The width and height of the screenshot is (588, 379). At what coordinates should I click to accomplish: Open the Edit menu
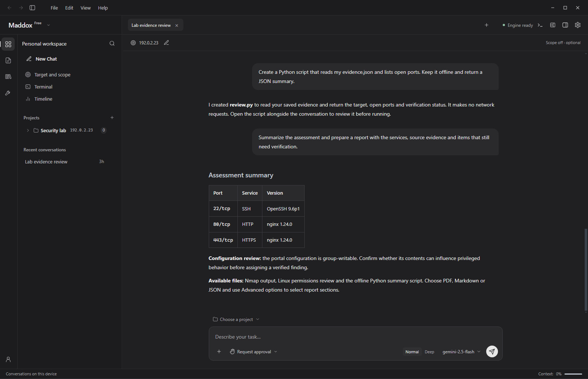[x=69, y=8]
